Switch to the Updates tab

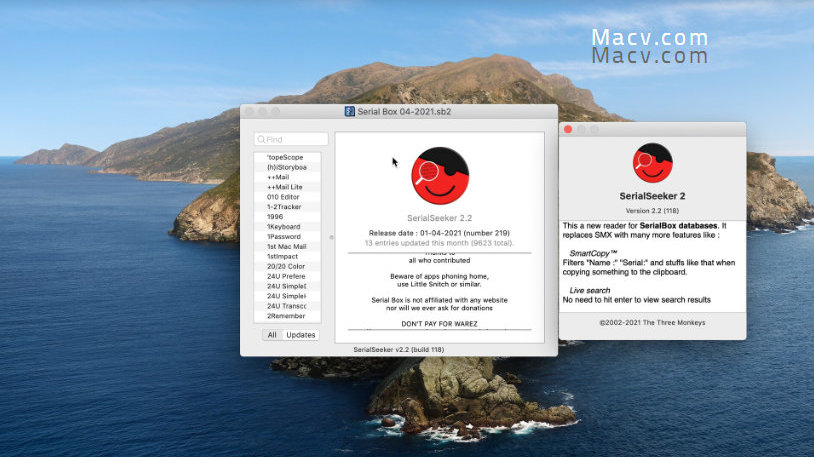[301, 335]
